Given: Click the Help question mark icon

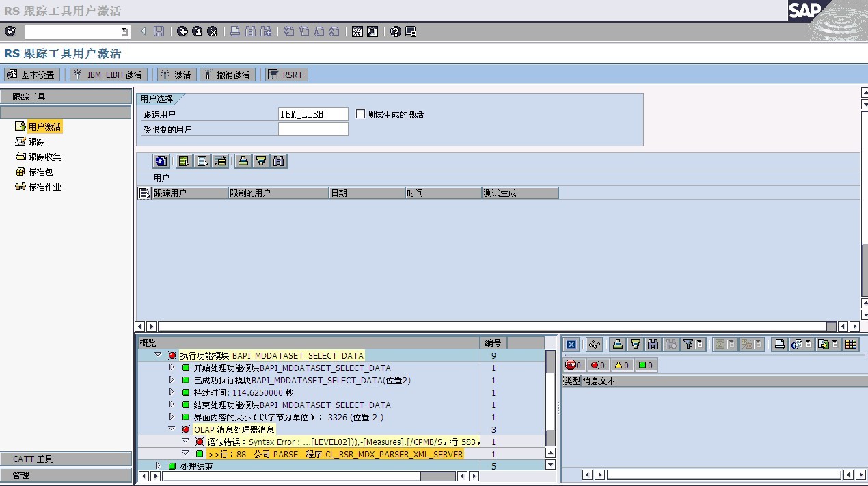Looking at the screenshot, I should [395, 31].
